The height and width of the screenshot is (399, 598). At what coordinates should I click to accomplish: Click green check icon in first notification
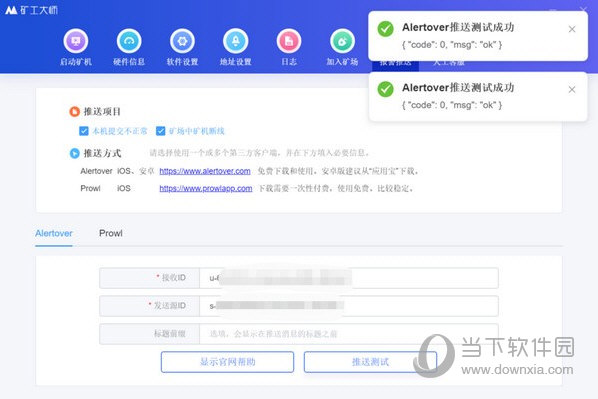tap(386, 29)
